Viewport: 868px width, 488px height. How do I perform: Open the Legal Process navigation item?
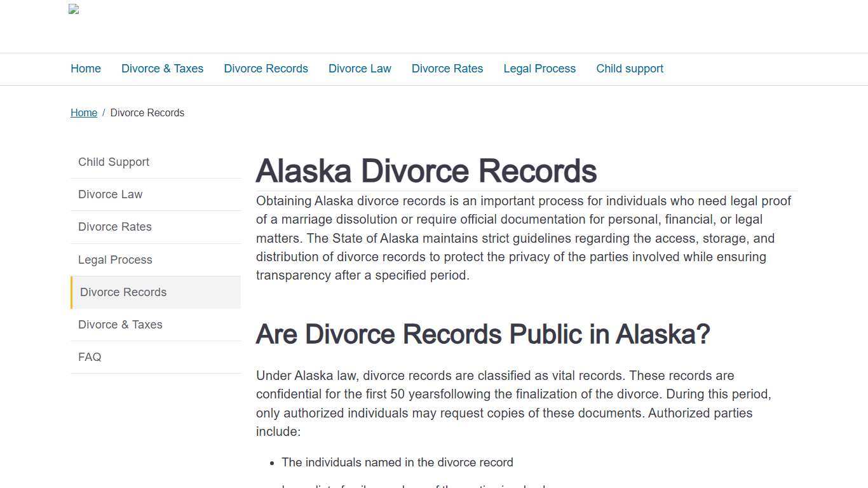(539, 69)
